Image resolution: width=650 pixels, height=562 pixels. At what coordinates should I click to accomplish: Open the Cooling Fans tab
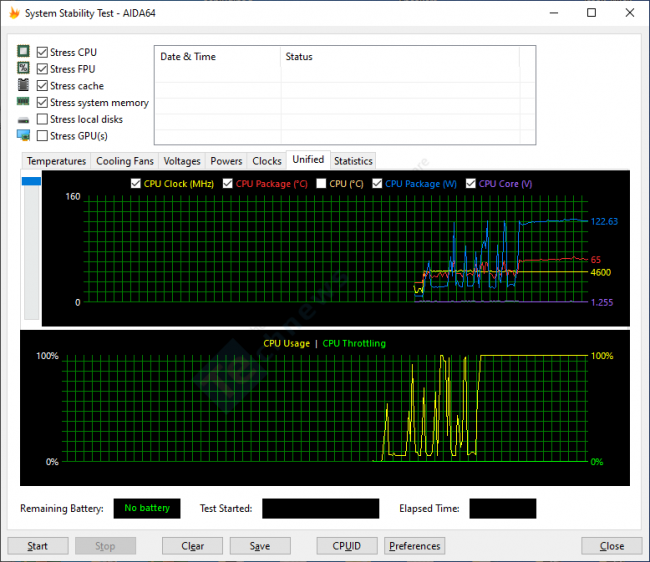125,161
